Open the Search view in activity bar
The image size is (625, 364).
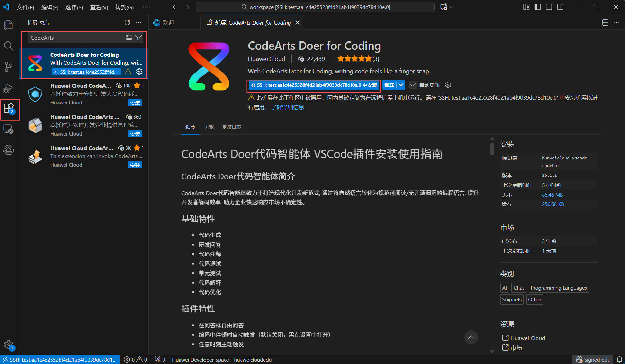[x=9, y=46]
